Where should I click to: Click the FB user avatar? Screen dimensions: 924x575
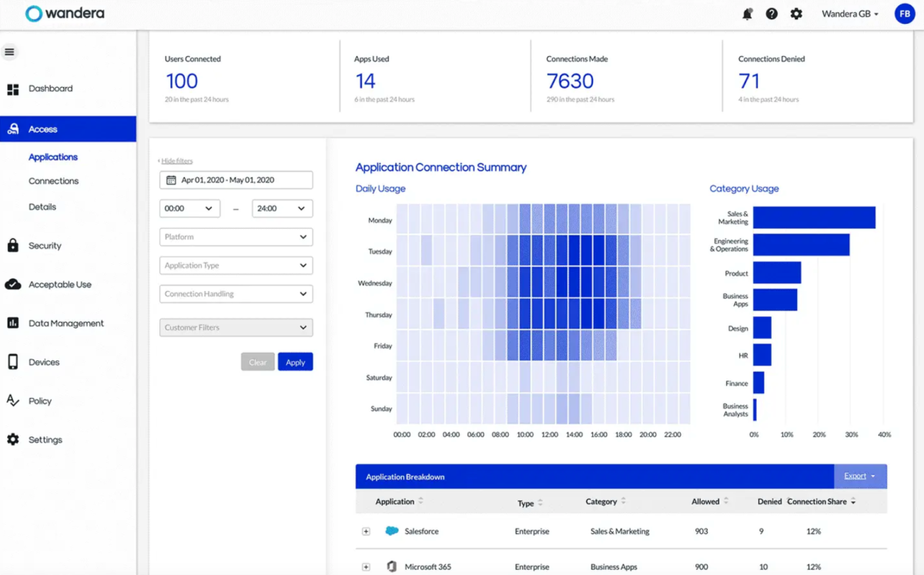(x=904, y=14)
